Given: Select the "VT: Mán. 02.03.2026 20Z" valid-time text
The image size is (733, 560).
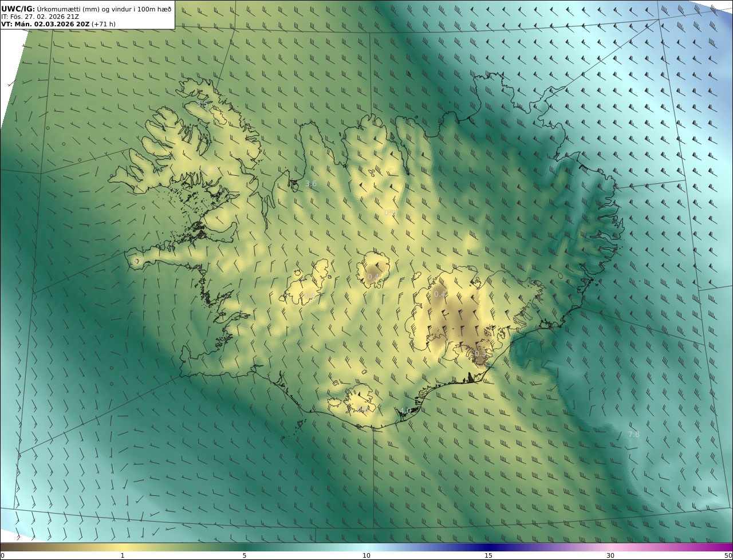Looking at the screenshot, I should point(45,25).
